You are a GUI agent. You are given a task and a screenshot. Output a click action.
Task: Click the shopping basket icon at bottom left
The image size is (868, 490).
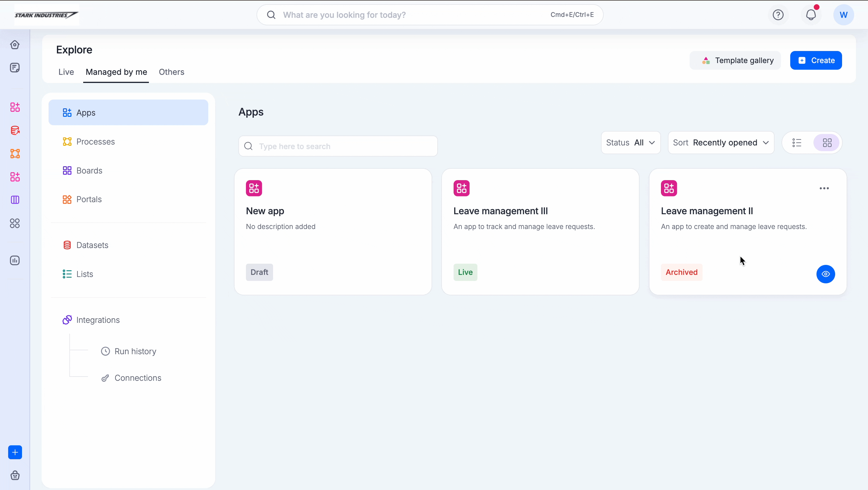click(x=15, y=476)
